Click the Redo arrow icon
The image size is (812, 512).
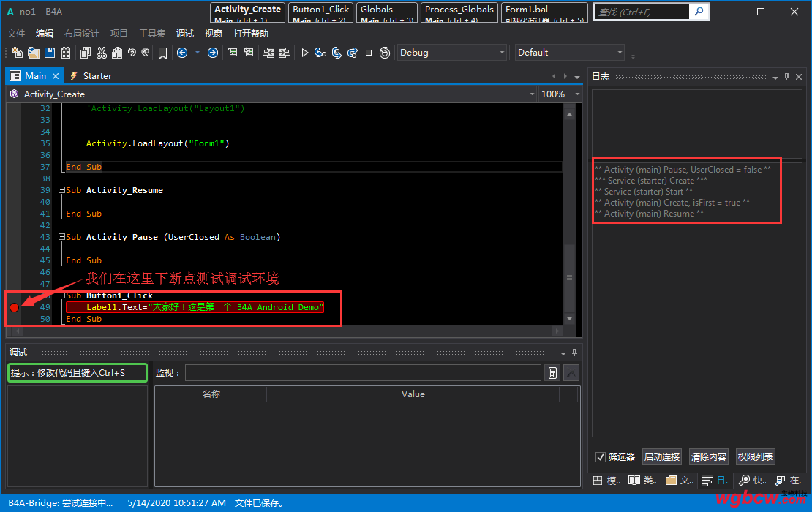coord(146,52)
